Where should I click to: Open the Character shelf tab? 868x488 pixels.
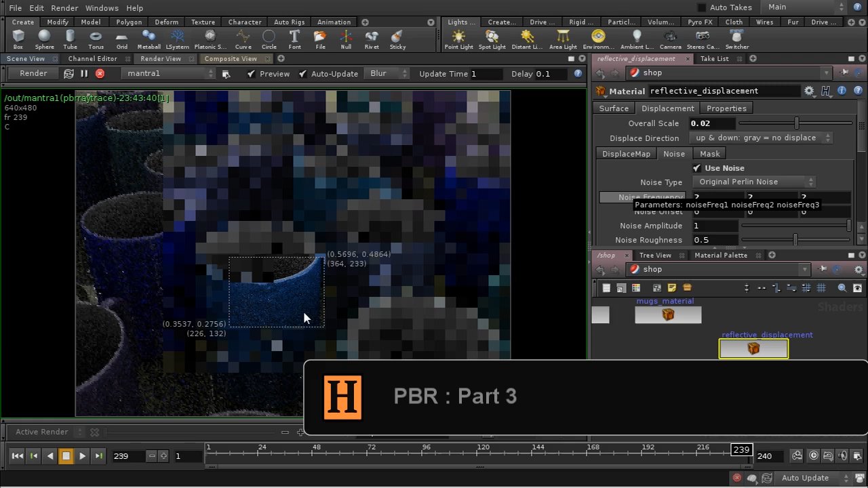(244, 22)
